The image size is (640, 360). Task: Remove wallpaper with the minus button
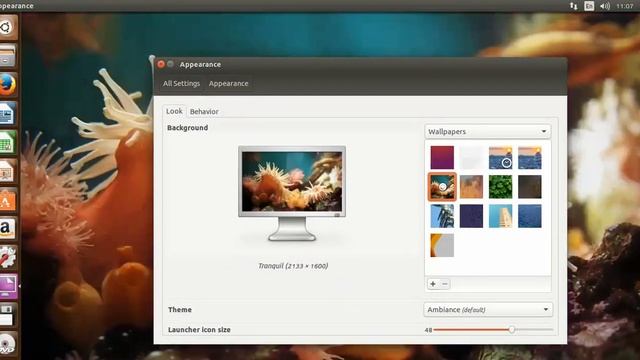444,284
